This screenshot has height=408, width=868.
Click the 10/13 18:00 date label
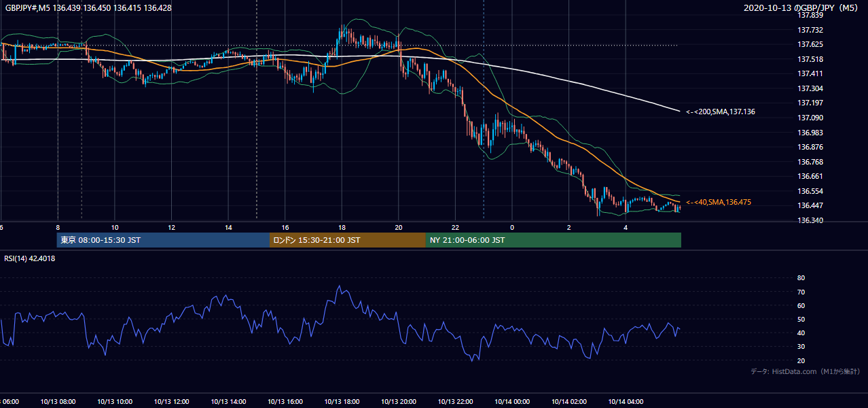point(342,402)
